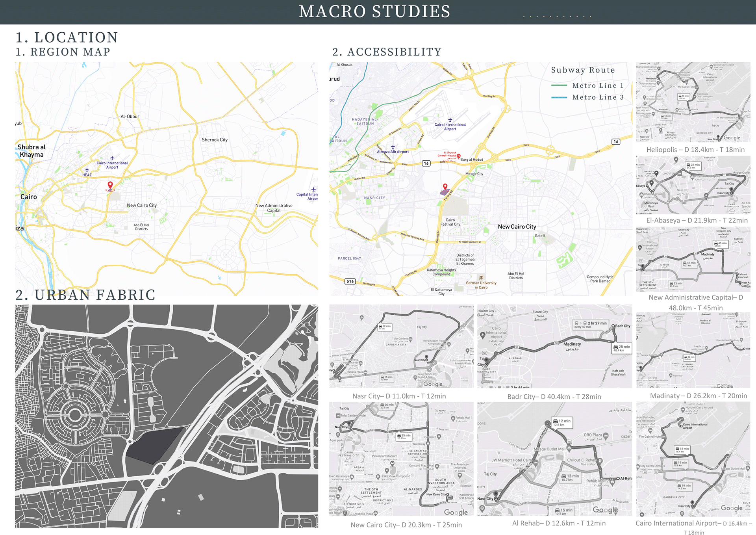Click the 'Nasr City– D 11.0km - T 12min' caption

point(399,396)
